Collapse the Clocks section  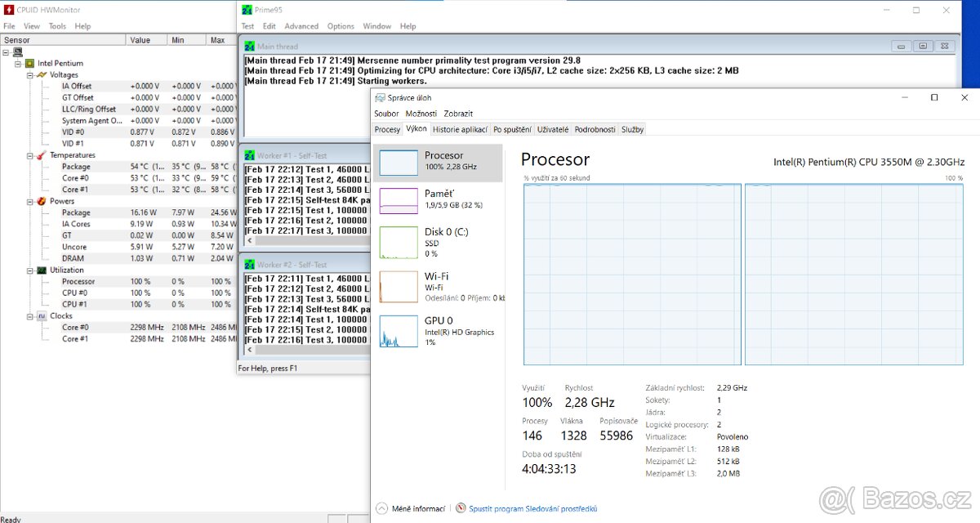(x=29, y=315)
